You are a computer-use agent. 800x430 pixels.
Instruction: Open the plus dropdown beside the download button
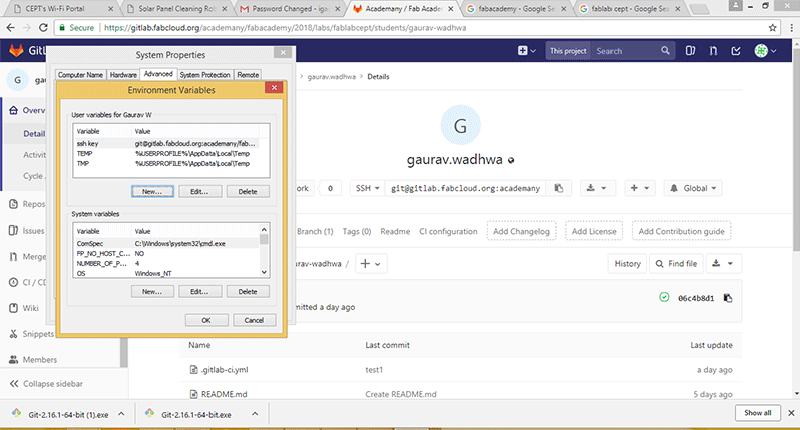[x=639, y=188]
